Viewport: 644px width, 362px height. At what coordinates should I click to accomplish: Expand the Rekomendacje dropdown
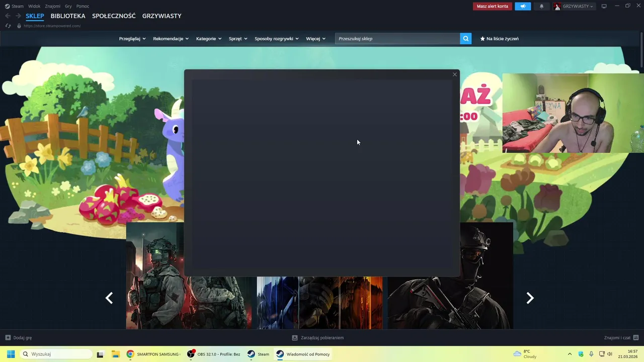tap(171, 38)
